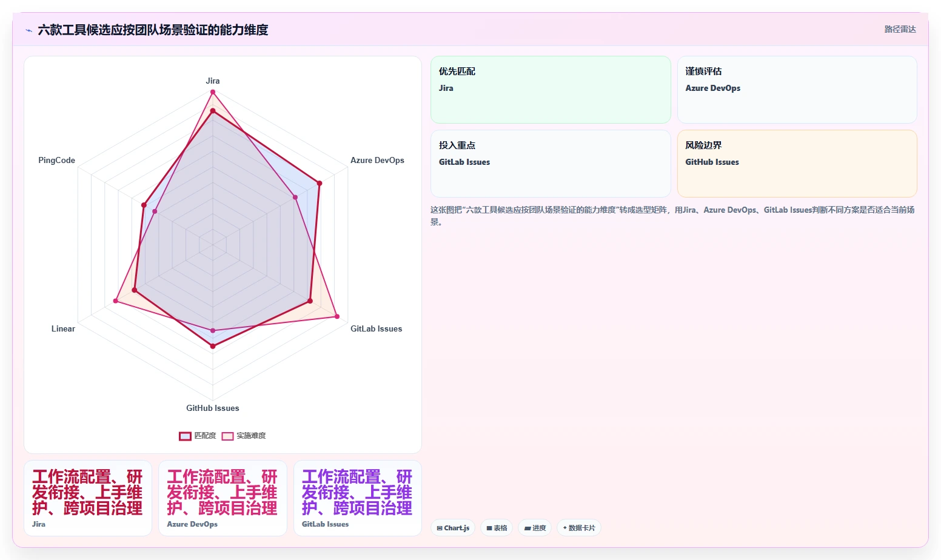
Task: Select the 实施难度 data point at Linear
Action: coord(116,301)
